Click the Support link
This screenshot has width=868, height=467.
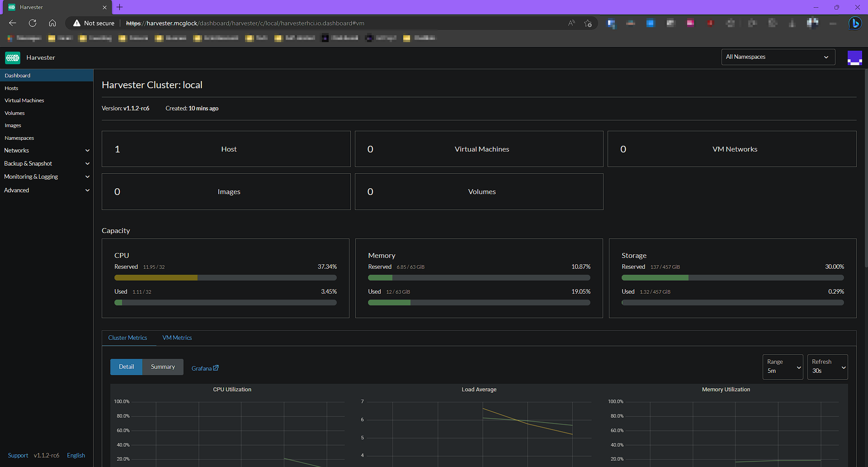coord(18,456)
